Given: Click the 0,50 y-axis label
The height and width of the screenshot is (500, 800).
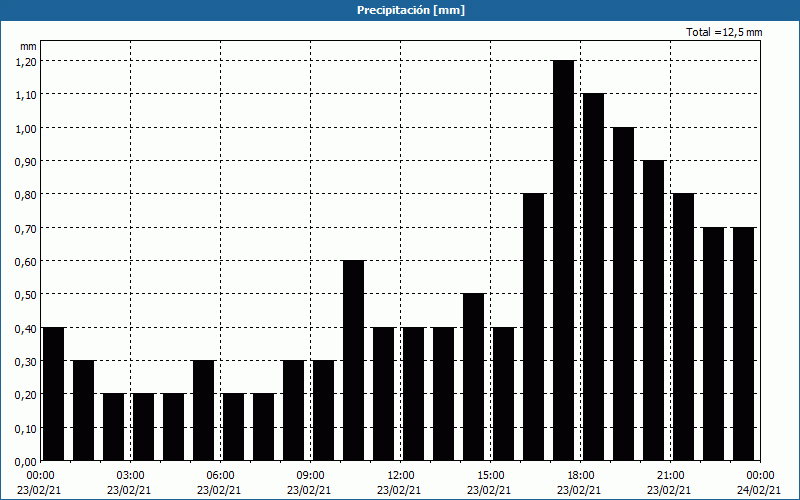Looking at the screenshot, I should click(x=28, y=294).
